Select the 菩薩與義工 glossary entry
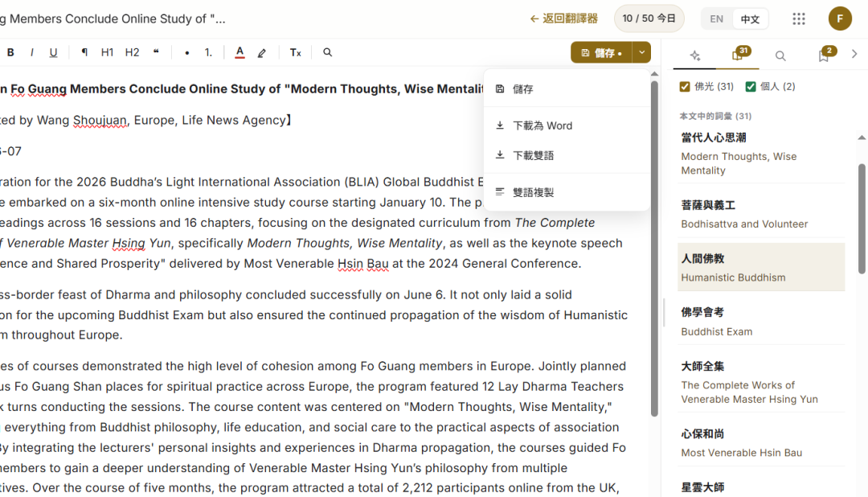 [x=761, y=215]
